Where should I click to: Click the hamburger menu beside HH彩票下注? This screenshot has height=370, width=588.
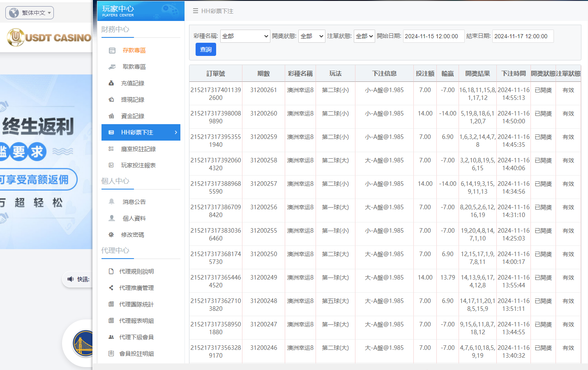195,11
